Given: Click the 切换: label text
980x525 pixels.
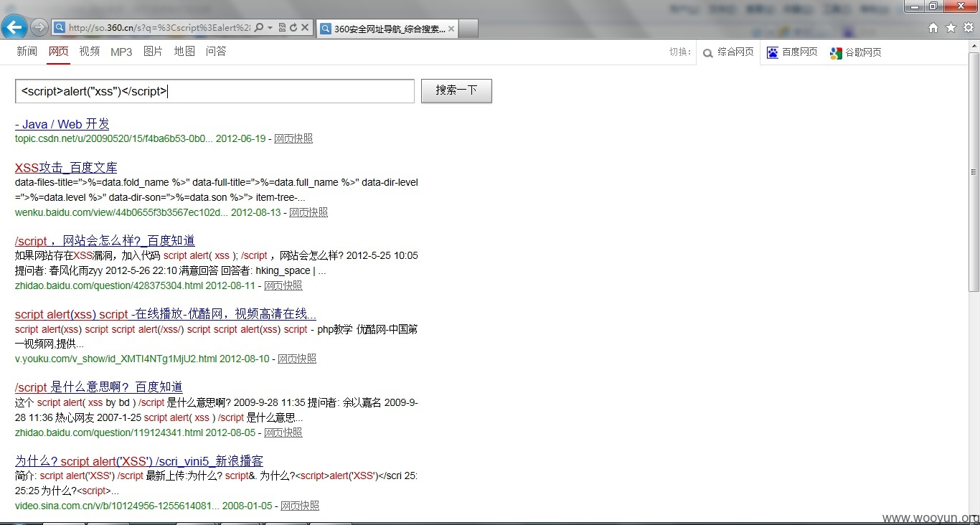Looking at the screenshot, I should tap(680, 52).
